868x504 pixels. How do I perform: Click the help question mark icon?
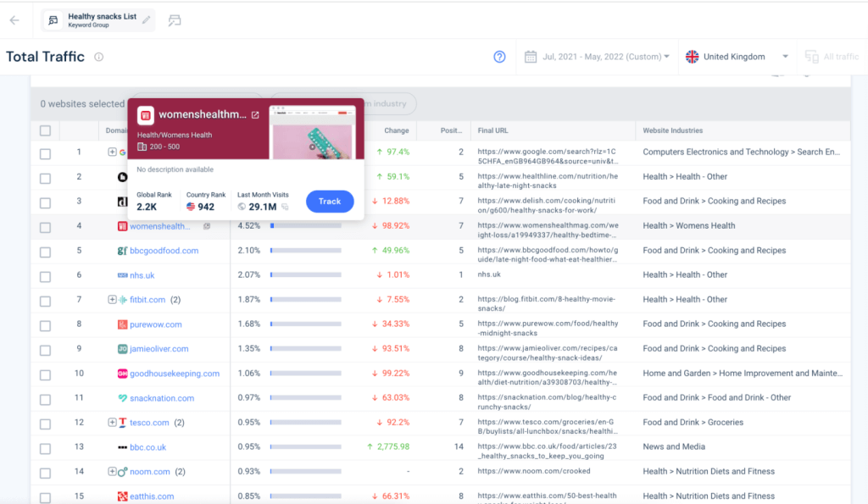click(500, 57)
